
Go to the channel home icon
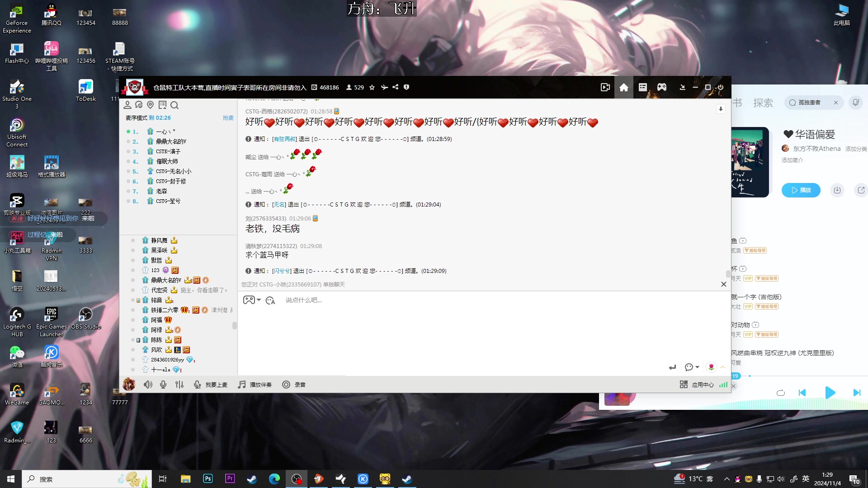point(624,87)
